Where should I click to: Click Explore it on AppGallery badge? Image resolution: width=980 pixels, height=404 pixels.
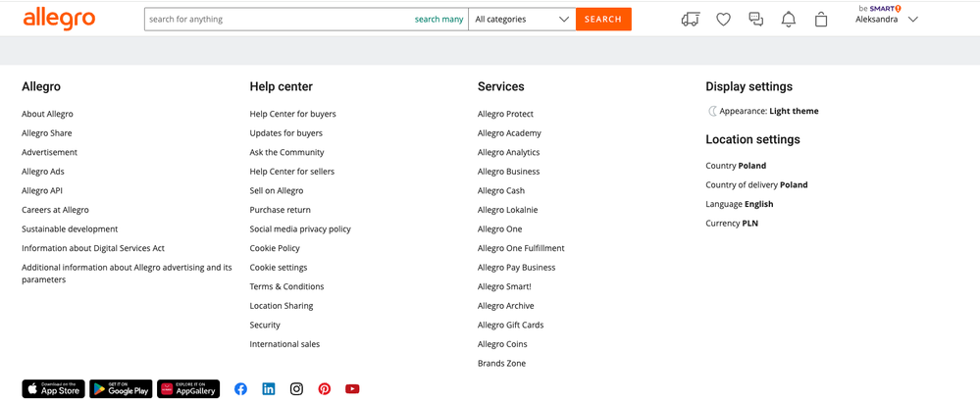point(188,389)
